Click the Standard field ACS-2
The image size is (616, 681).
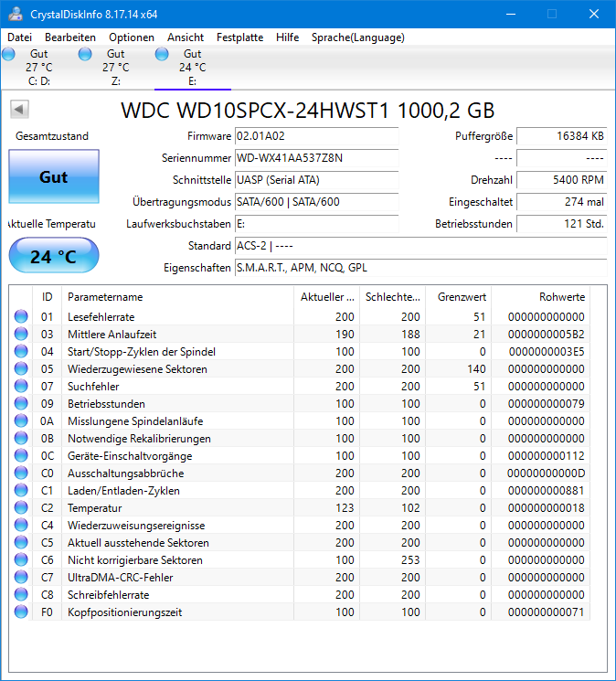420,246
